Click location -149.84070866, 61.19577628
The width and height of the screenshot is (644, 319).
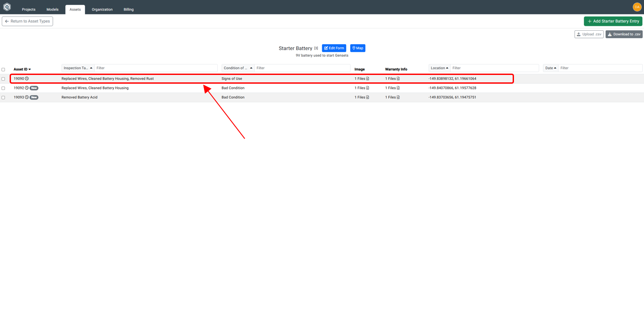point(452,88)
